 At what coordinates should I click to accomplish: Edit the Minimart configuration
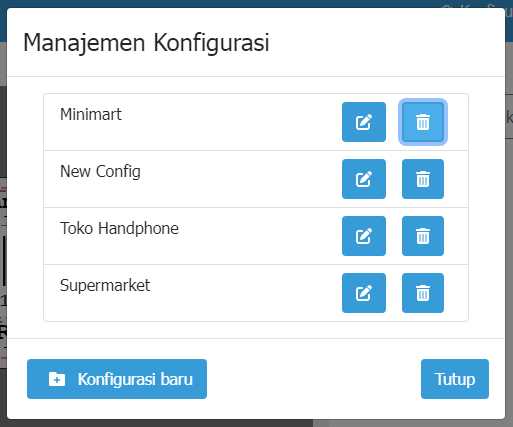[364, 122]
